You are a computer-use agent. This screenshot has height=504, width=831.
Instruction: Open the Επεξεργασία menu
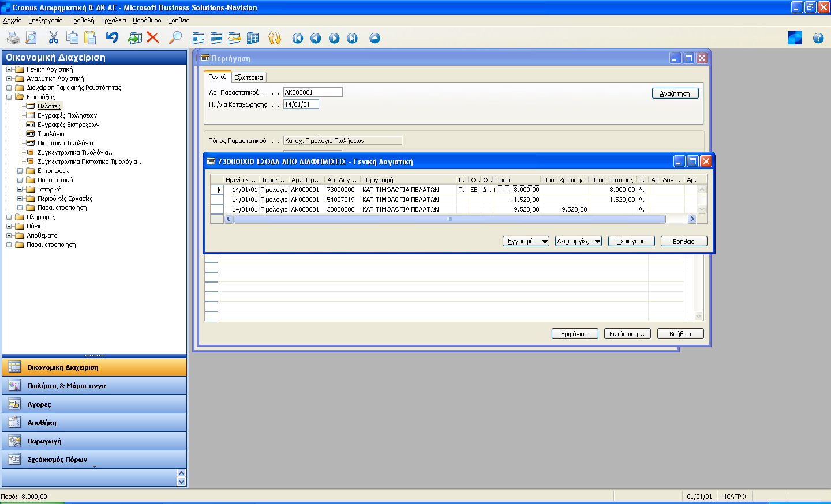click(x=46, y=20)
